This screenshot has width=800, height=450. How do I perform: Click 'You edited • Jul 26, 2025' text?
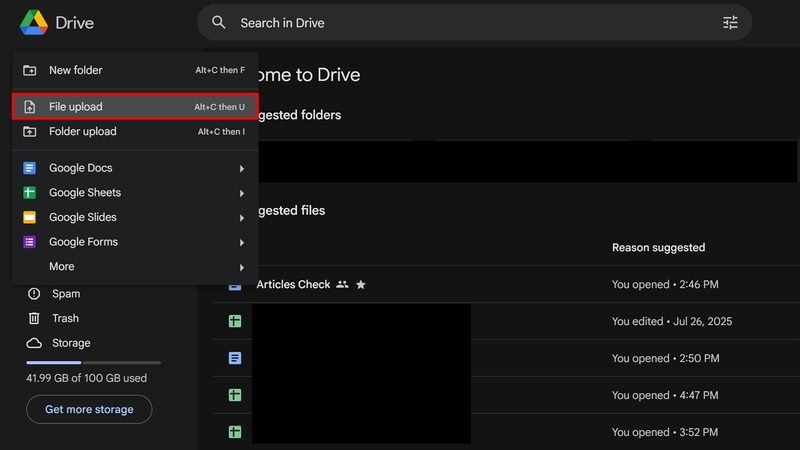[672, 321]
